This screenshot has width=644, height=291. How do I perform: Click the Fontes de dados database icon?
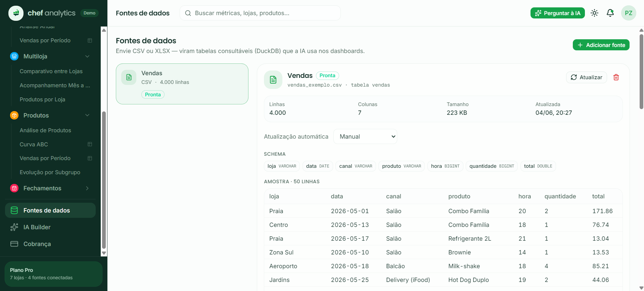click(14, 210)
